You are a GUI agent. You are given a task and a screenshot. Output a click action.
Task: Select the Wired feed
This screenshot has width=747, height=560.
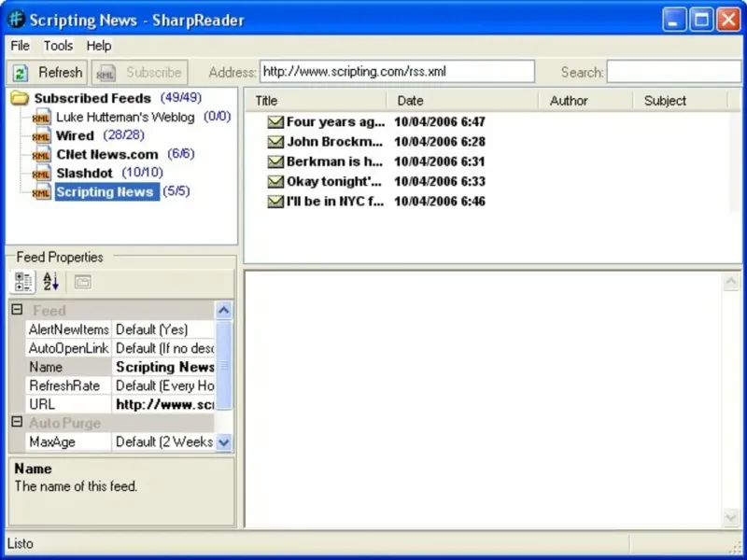click(x=75, y=135)
